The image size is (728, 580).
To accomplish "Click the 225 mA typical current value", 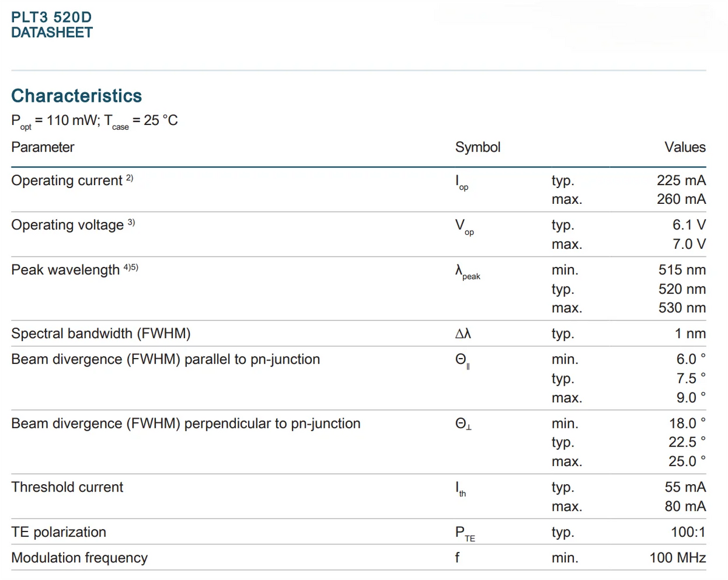I will pos(681,181).
